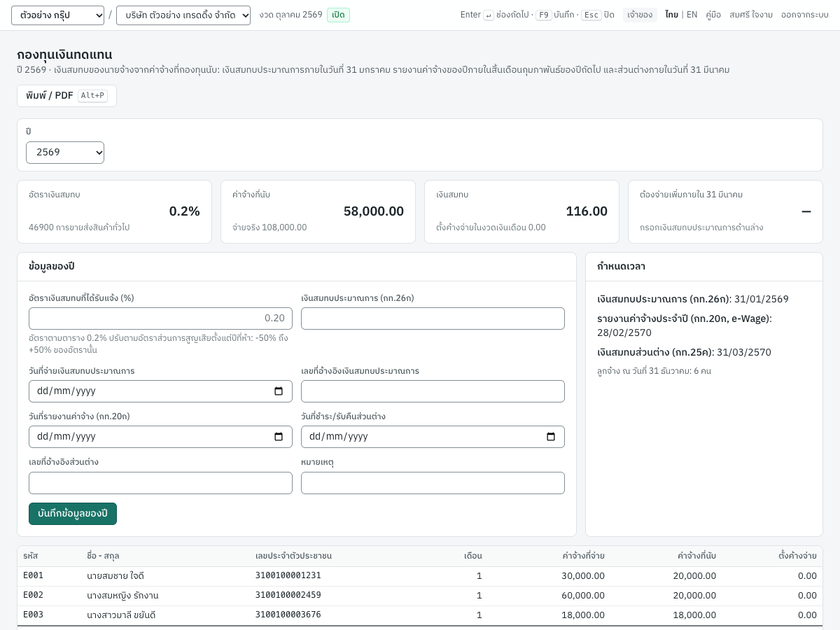Select employee code E003
The image size is (840, 630).
tap(33, 615)
